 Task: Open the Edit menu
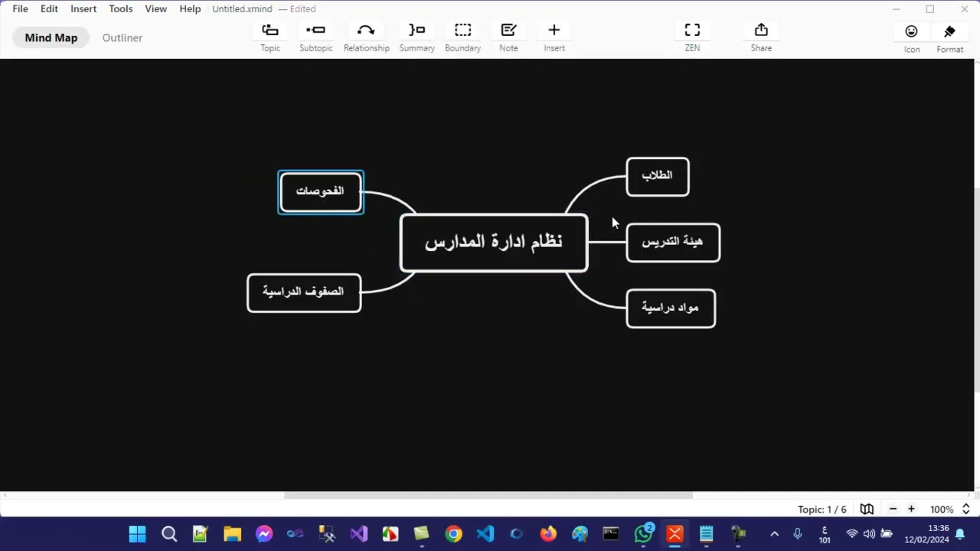pyautogui.click(x=49, y=9)
